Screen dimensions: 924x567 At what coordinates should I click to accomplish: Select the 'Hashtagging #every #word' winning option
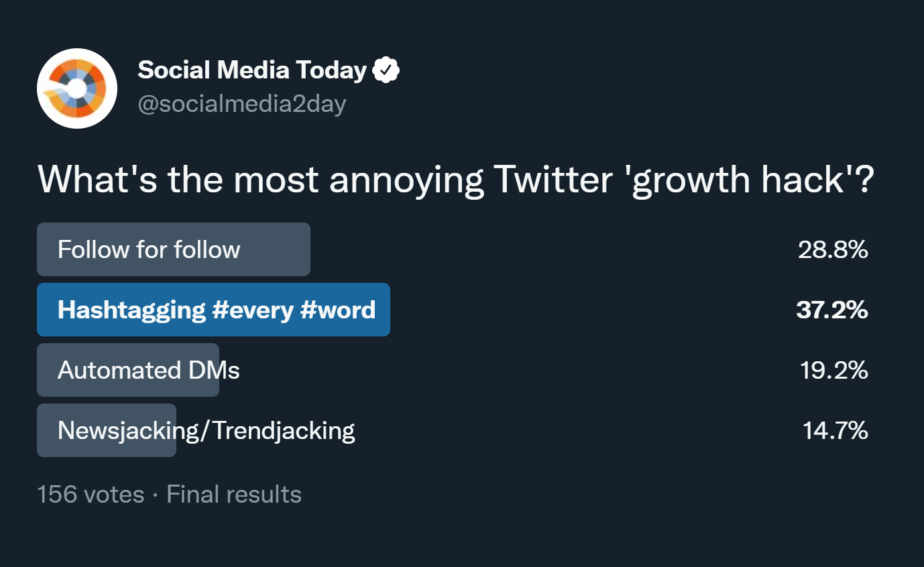(213, 310)
